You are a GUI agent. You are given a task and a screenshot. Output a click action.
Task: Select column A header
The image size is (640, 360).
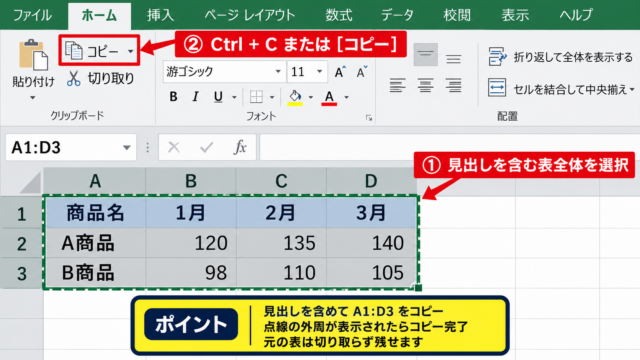point(95,181)
